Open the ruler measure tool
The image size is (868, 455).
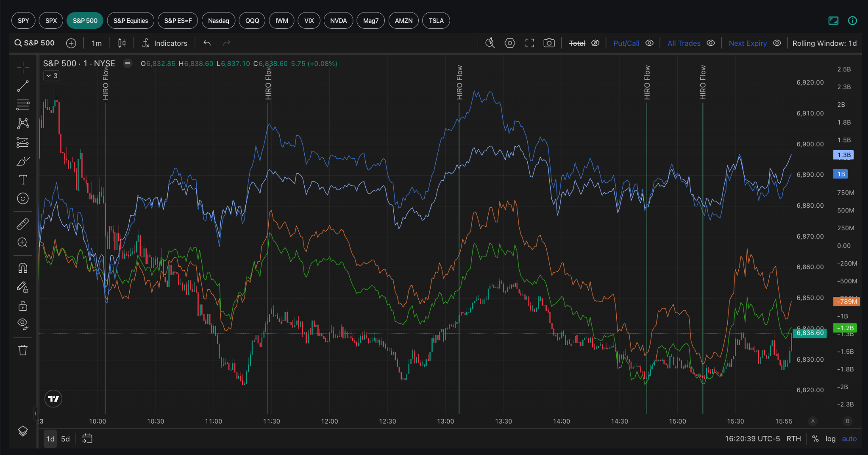coord(23,224)
